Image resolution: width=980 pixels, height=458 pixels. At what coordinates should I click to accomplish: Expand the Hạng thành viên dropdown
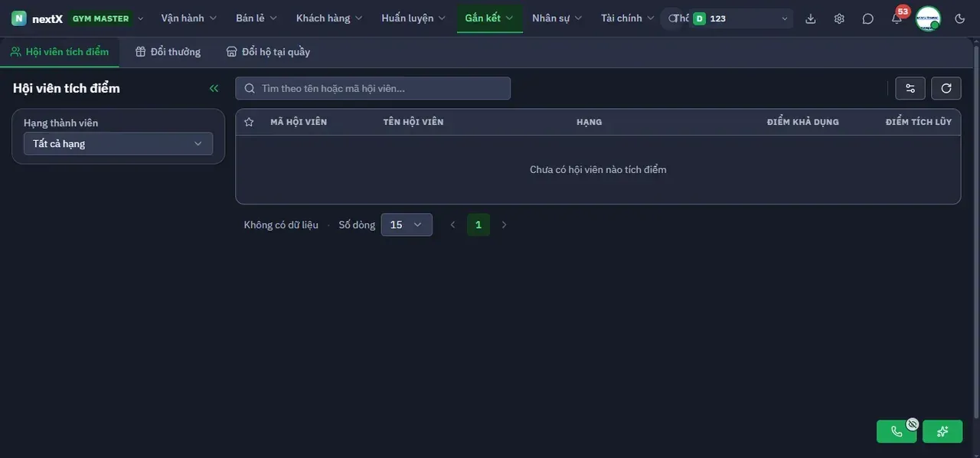(118, 144)
